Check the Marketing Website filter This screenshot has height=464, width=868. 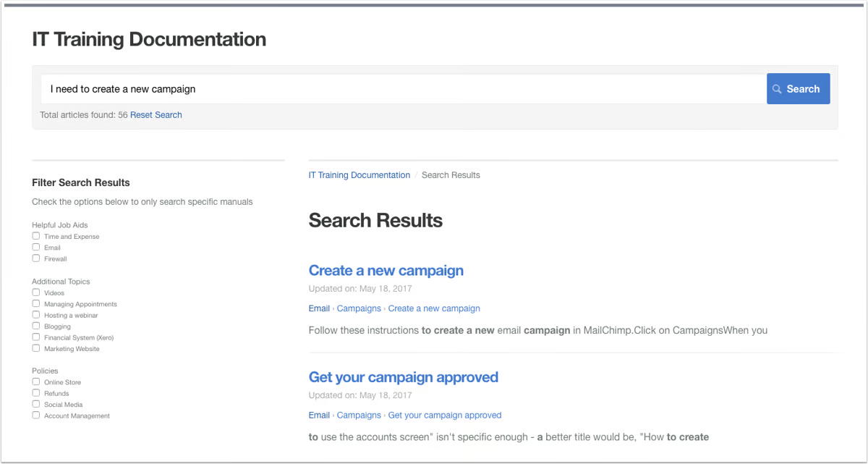click(36, 348)
